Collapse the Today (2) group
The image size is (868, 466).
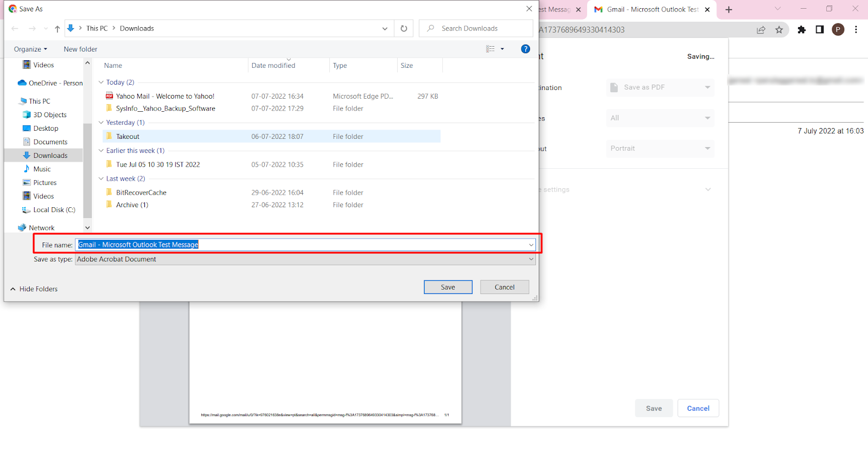point(101,82)
